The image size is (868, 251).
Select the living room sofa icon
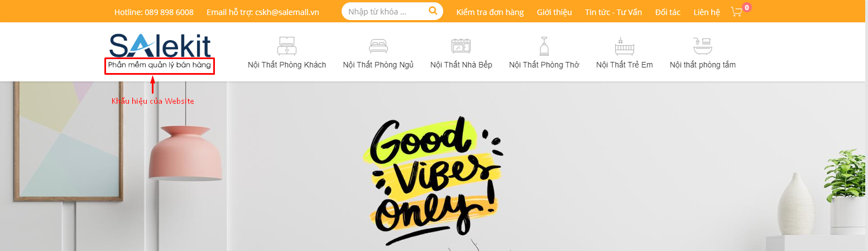click(x=287, y=45)
